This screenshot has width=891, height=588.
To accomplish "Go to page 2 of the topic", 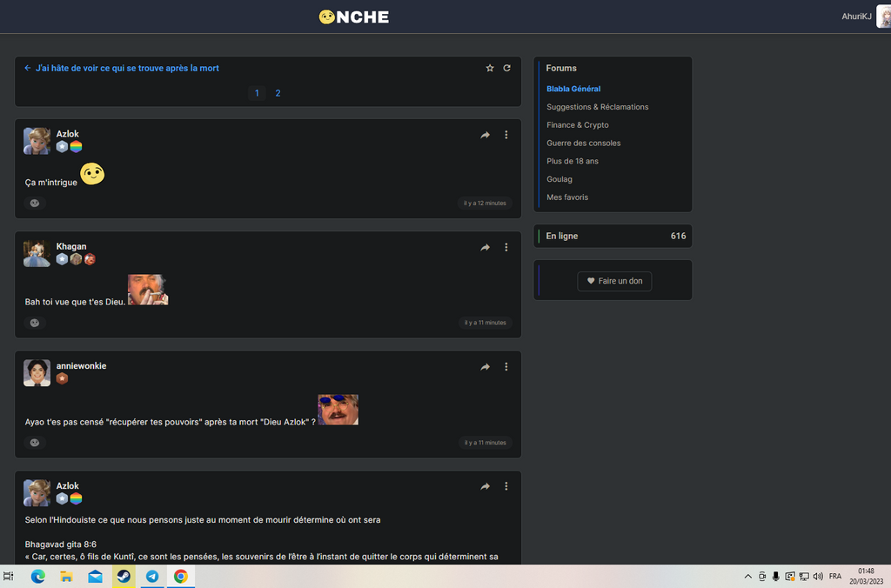I will pos(278,93).
